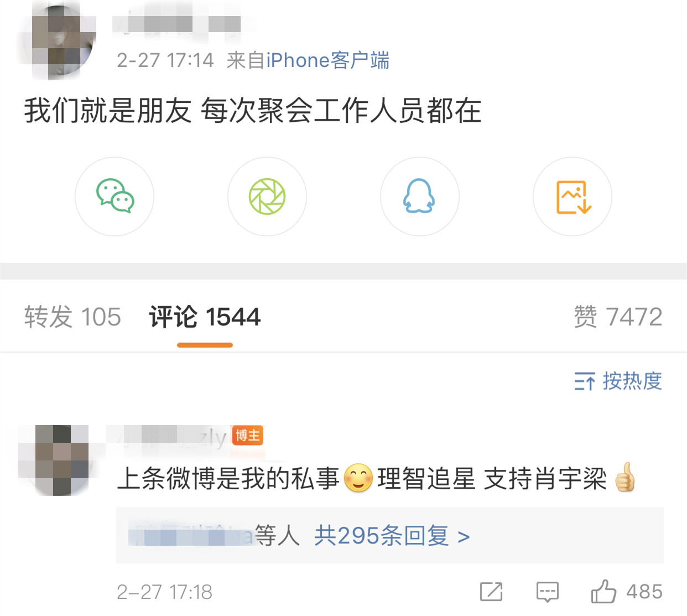
Task: Tap the 485 like count on comment
Action: [x=644, y=592]
